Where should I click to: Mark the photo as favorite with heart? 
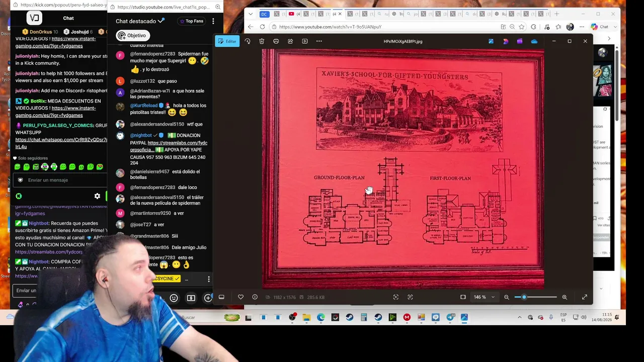pyautogui.click(x=240, y=297)
